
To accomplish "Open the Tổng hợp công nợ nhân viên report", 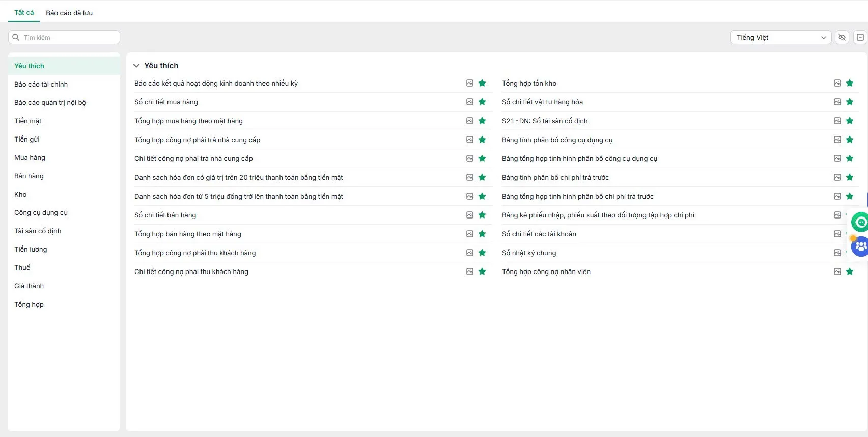I will (x=546, y=271).
